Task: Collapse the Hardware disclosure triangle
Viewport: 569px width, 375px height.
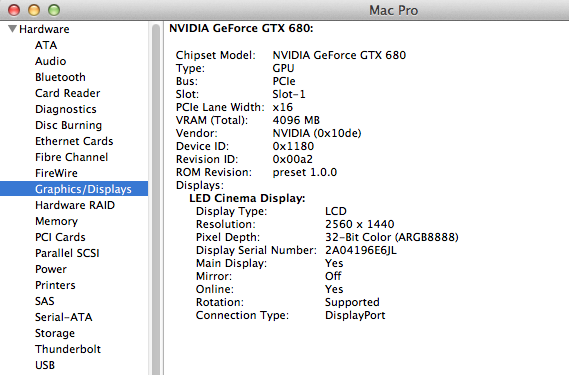Action: (x=12, y=29)
